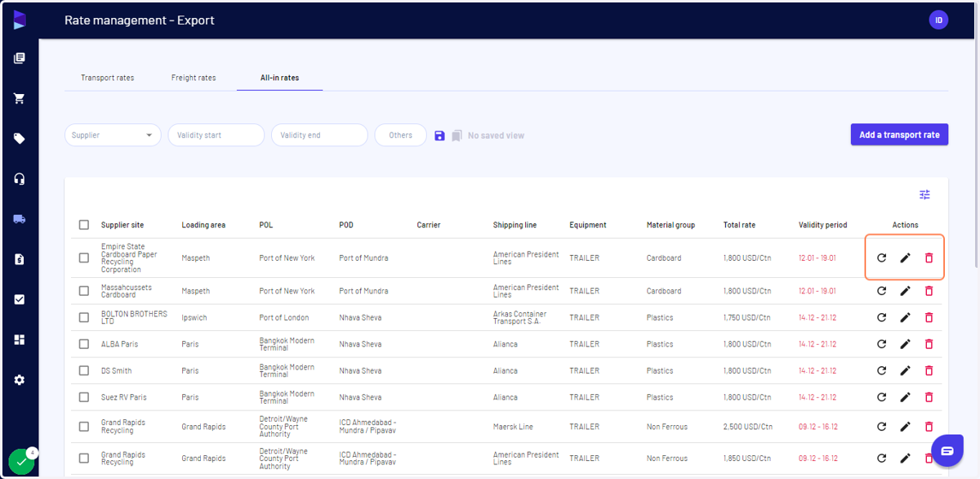Renew the ALBA Paris rate

coord(881,344)
